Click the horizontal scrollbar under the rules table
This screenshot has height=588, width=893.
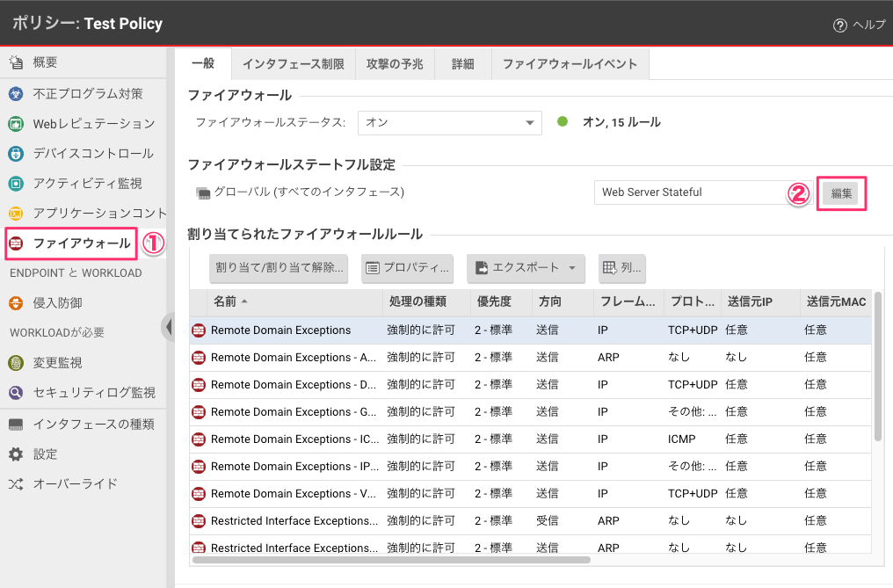391,560
